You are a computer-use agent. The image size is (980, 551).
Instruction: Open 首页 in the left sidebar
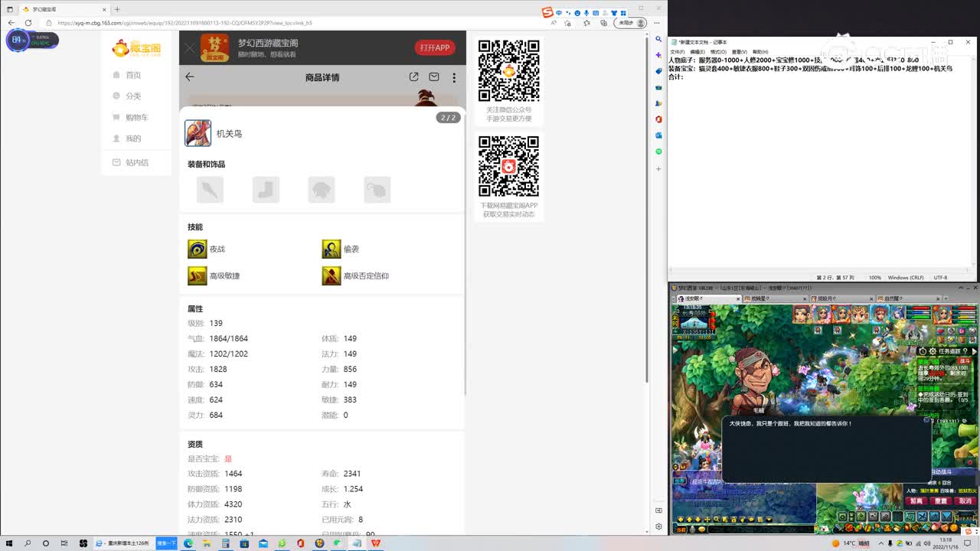[132, 75]
